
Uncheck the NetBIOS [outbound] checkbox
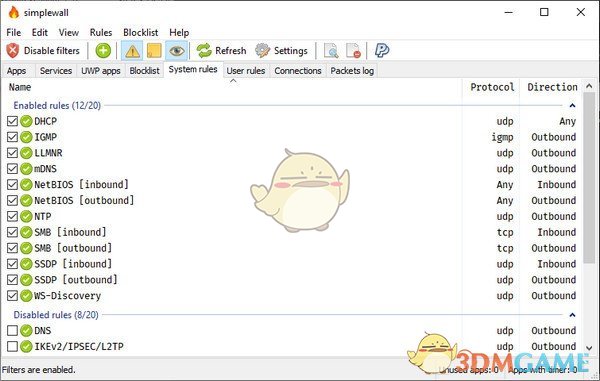(12, 200)
